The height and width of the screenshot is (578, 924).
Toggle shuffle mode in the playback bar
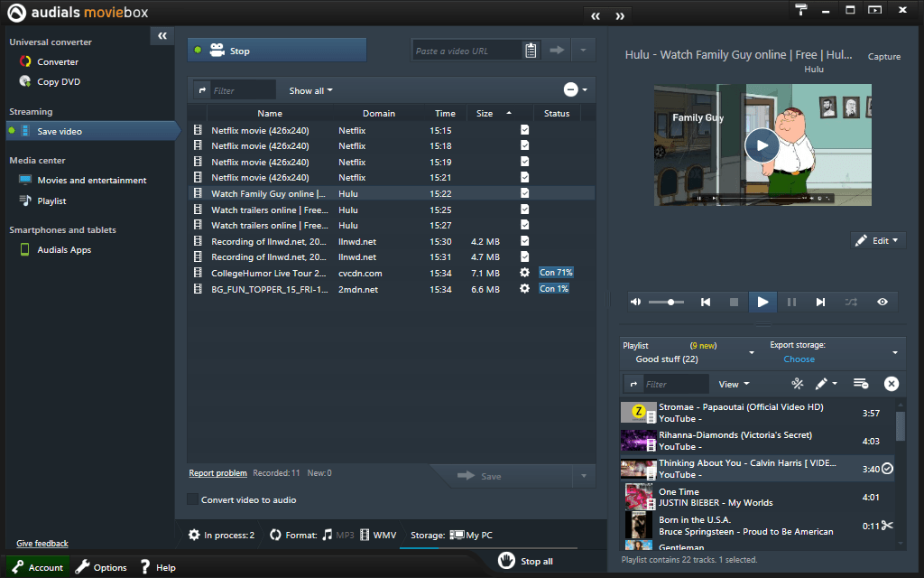coord(851,302)
